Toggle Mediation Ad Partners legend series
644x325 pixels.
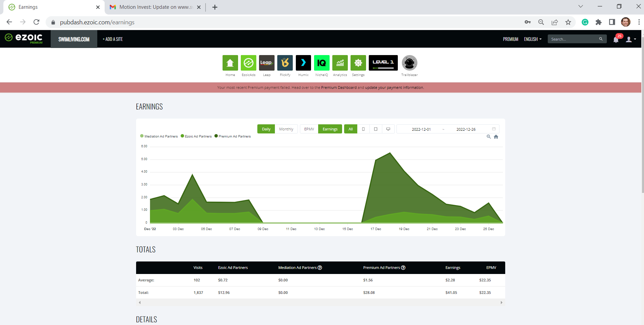(159, 136)
